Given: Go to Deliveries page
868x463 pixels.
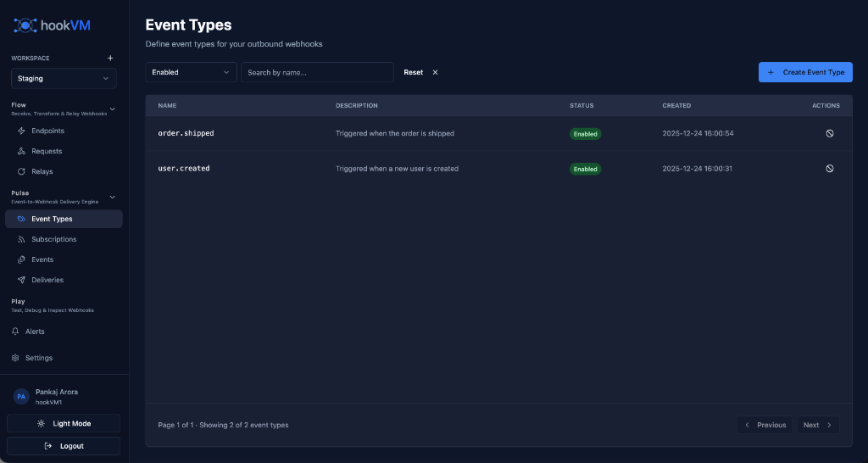Looking at the screenshot, I should [47, 280].
